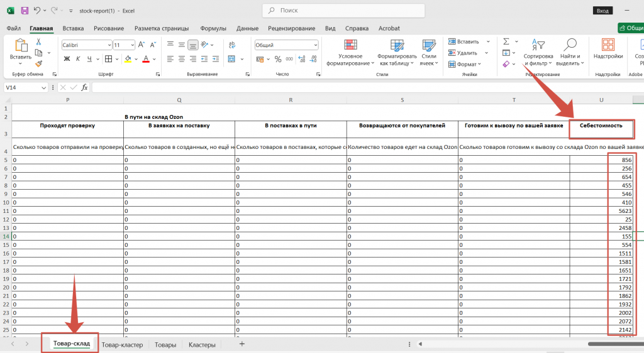Open the Формулы ribbon tab

(x=213, y=28)
